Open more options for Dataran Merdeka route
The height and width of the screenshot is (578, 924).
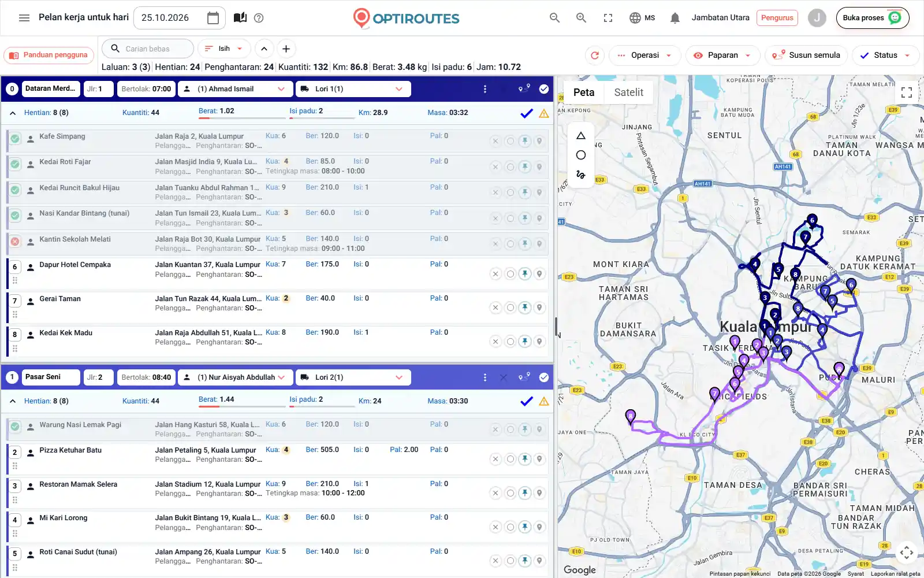point(485,89)
